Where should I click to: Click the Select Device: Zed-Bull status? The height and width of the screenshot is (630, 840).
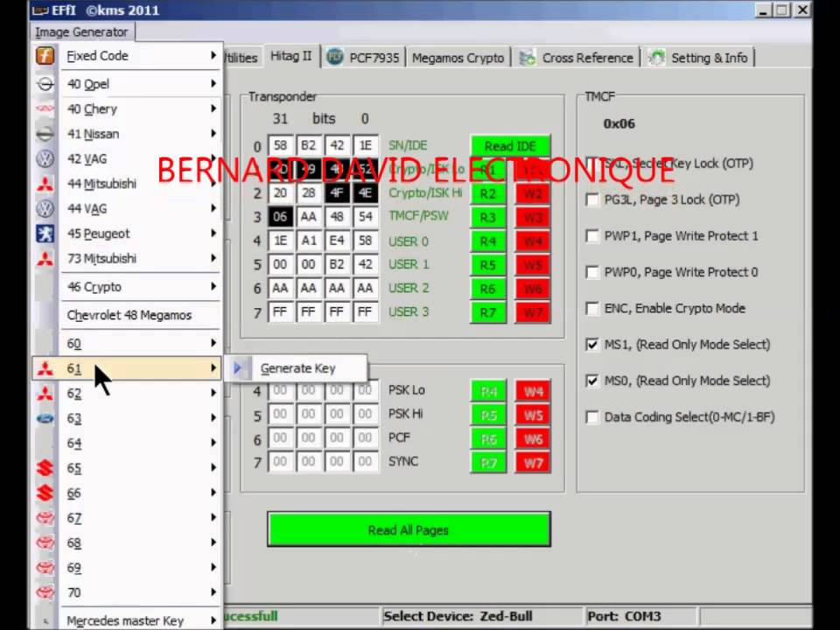(x=458, y=617)
